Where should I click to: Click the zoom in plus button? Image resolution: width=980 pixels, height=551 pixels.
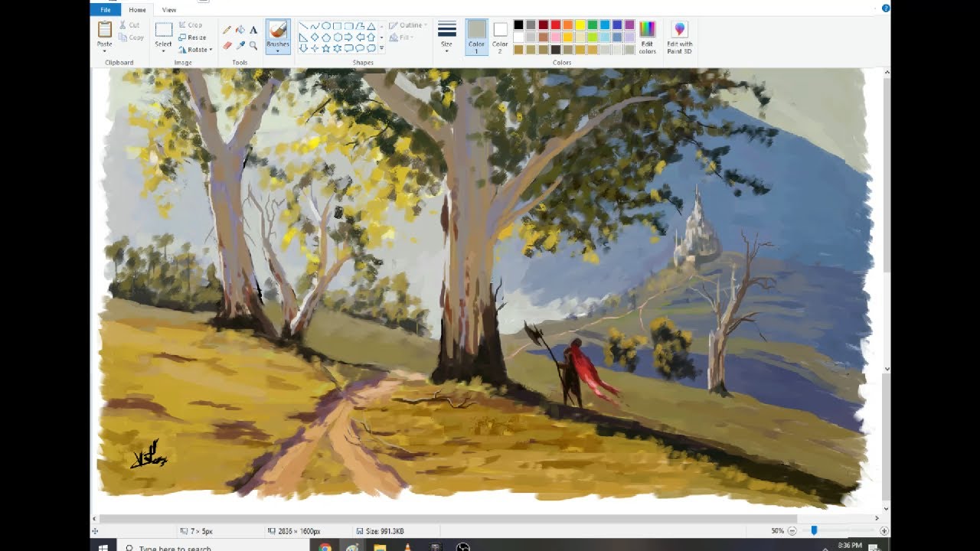tap(884, 530)
